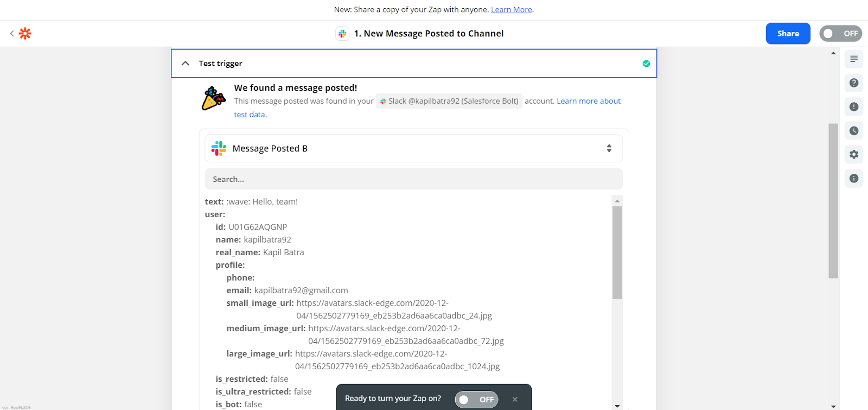This screenshot has width=868, height=410.
Task: Click the small_image_url avatar link value
Action: (394, 310)
